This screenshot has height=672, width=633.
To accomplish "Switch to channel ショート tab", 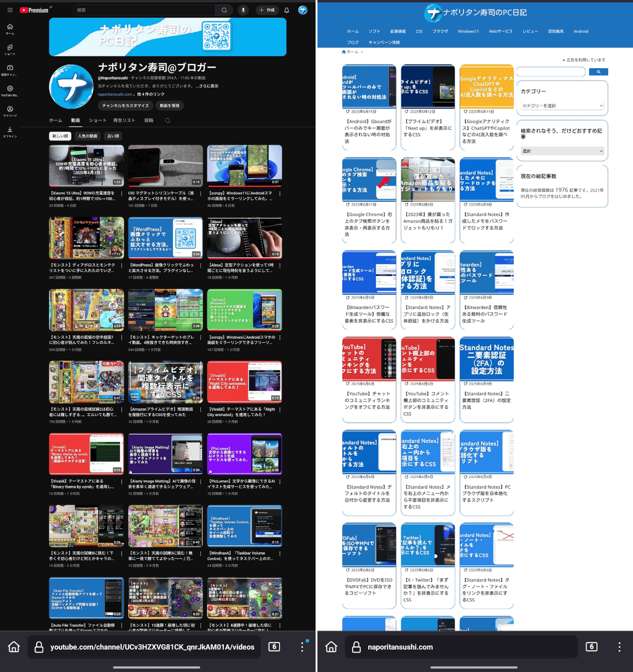I will [x=97, y=120].
